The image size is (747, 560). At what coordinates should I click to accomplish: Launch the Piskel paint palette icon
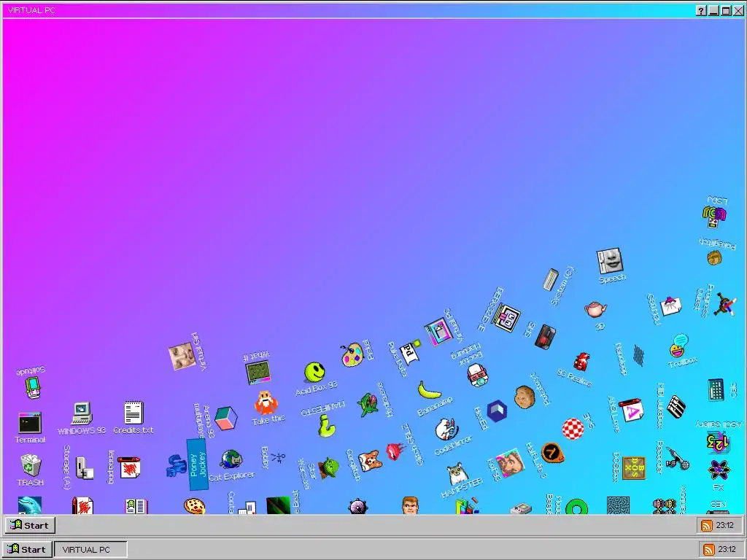pos(352,355)
